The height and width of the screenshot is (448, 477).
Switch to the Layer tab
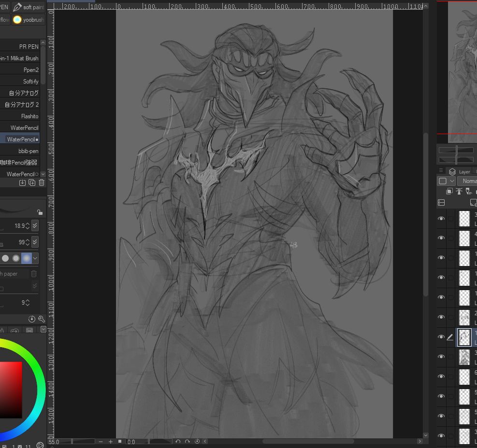(460, 172)
